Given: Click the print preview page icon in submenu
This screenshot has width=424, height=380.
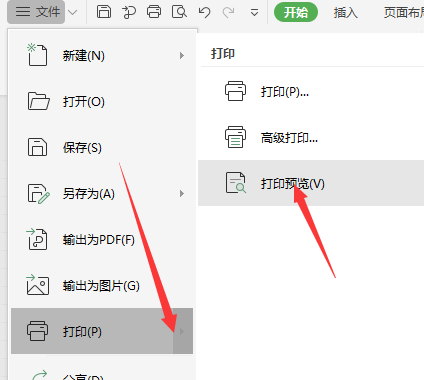Looking at the screenshot, I should click(x=236, y=183).
